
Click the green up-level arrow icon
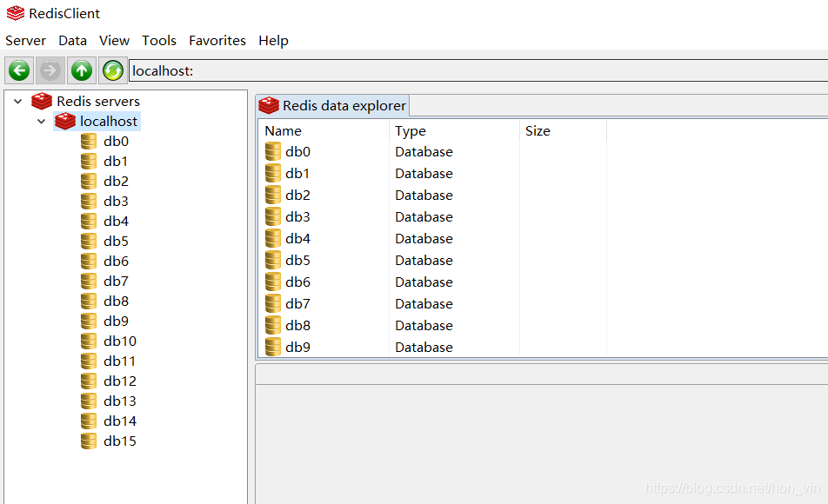point(81,70)
